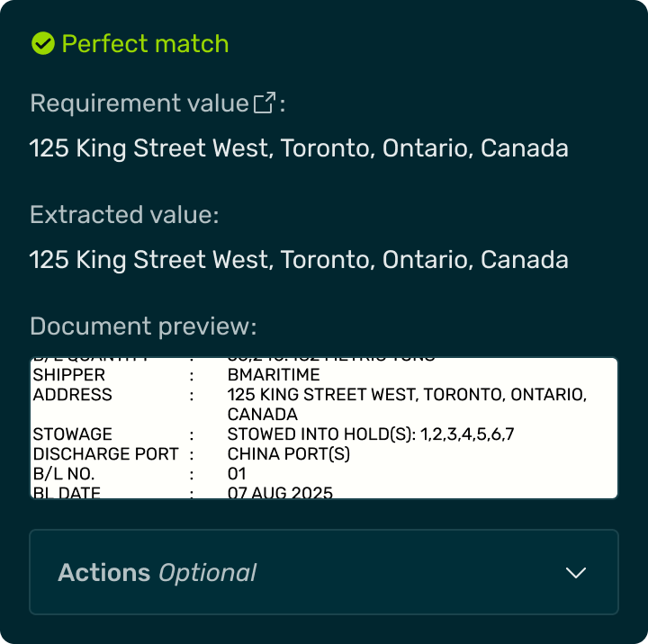Image resolution: width=648 pixels, height=644 pixels.
Task: Click the green Perfect match checkmark icon
Action: pos(42,43)
